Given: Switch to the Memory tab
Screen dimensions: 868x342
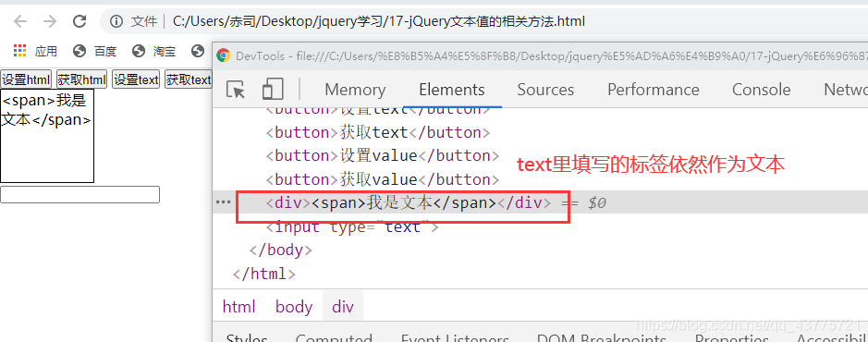Looking at the screenshot, I should pyautogui.click(x=355, y=90).
